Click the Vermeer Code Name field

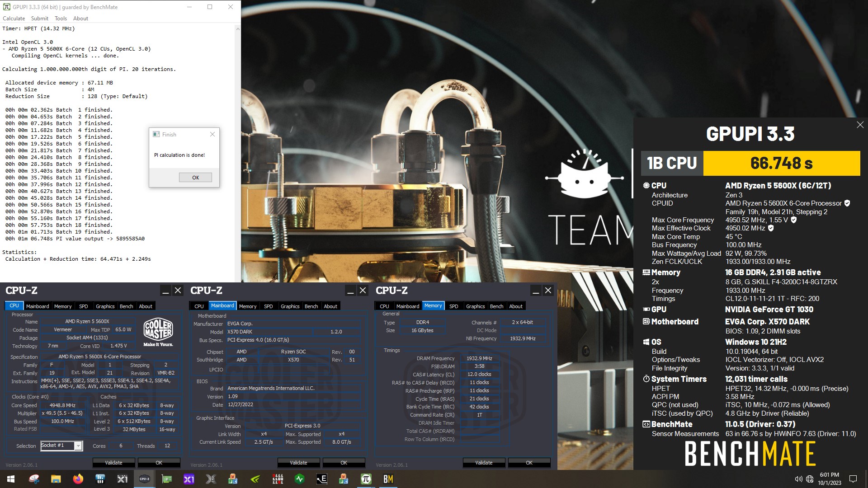tap(63, 329)
